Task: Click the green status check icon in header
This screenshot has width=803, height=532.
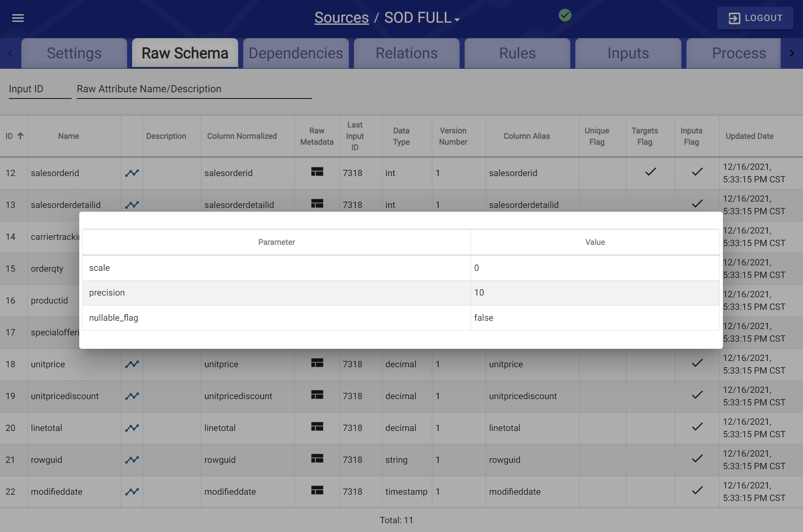Action: click(565, 16)
